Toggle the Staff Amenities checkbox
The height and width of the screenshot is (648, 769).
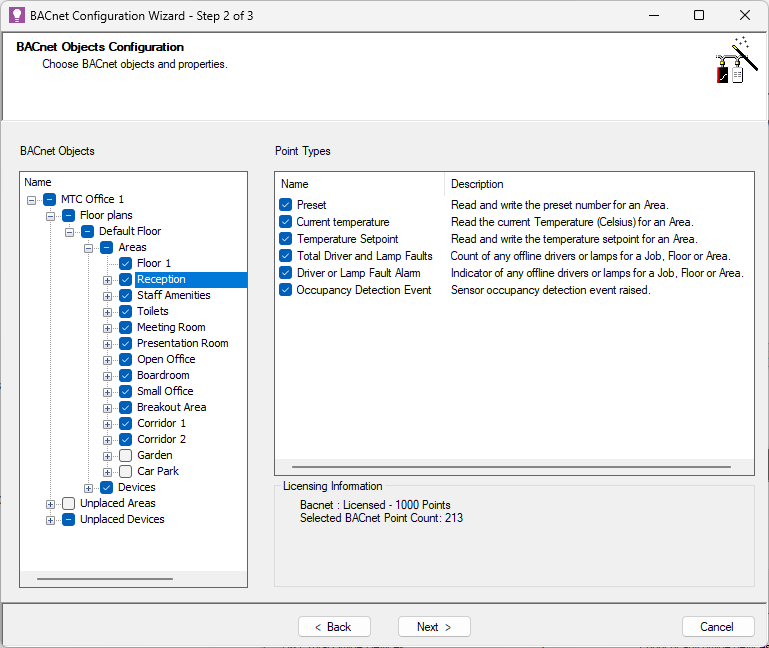(126, 295)
